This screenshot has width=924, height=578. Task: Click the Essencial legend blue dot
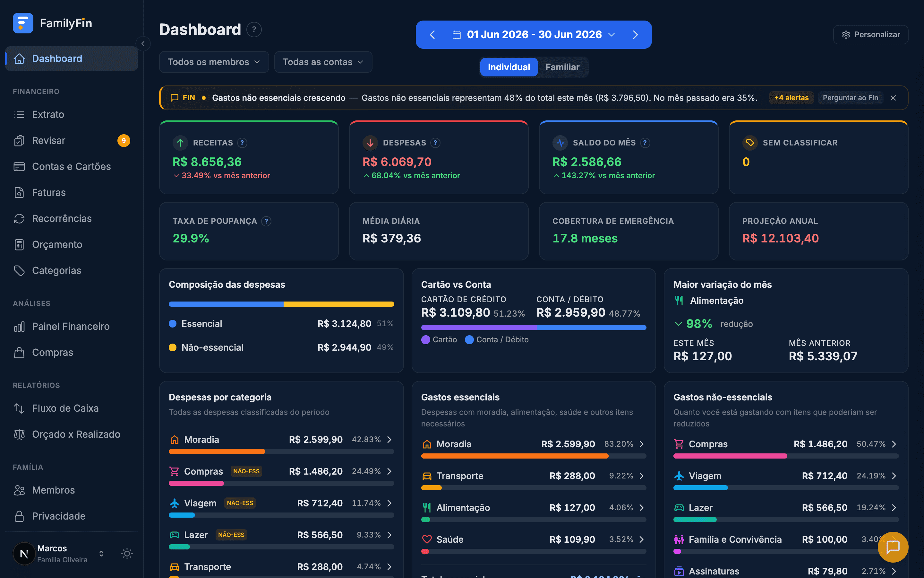click(x=173, y=324)
